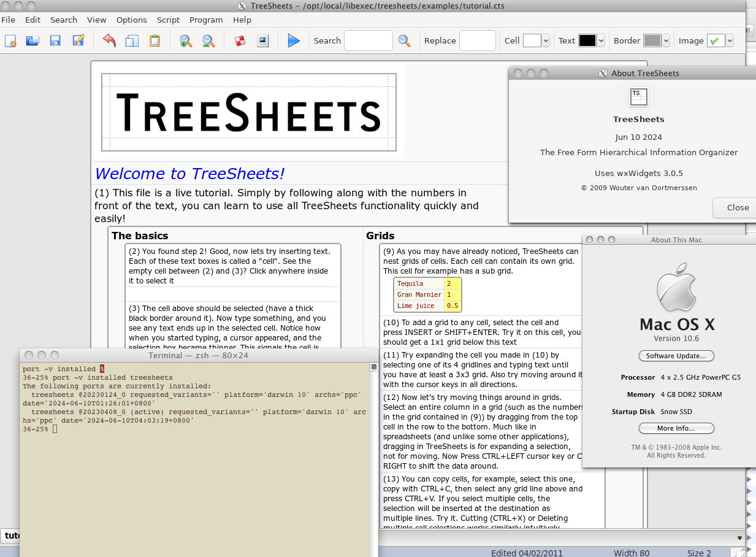Click the Save As pencil icon

(x=78, y=40)
